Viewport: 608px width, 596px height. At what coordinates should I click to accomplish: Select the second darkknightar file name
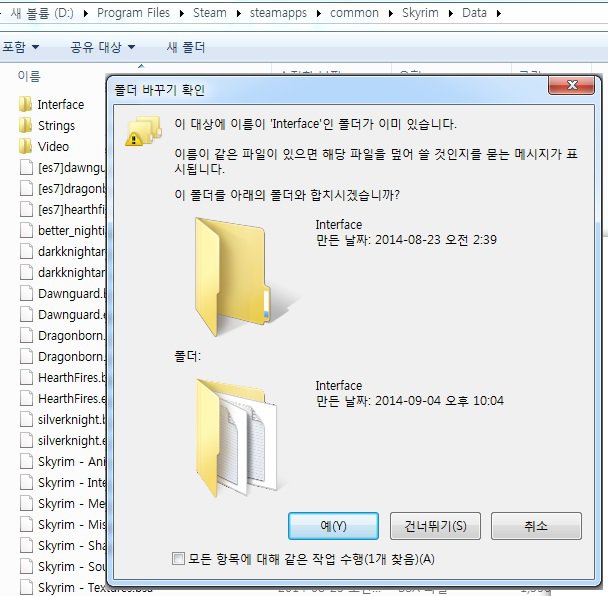72,273
